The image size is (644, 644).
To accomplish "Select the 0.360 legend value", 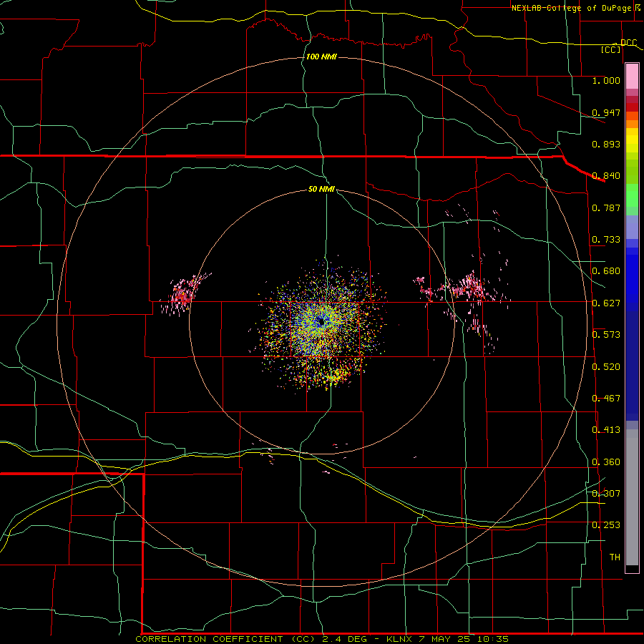I will pyautogui.click(x=606, y=462).
